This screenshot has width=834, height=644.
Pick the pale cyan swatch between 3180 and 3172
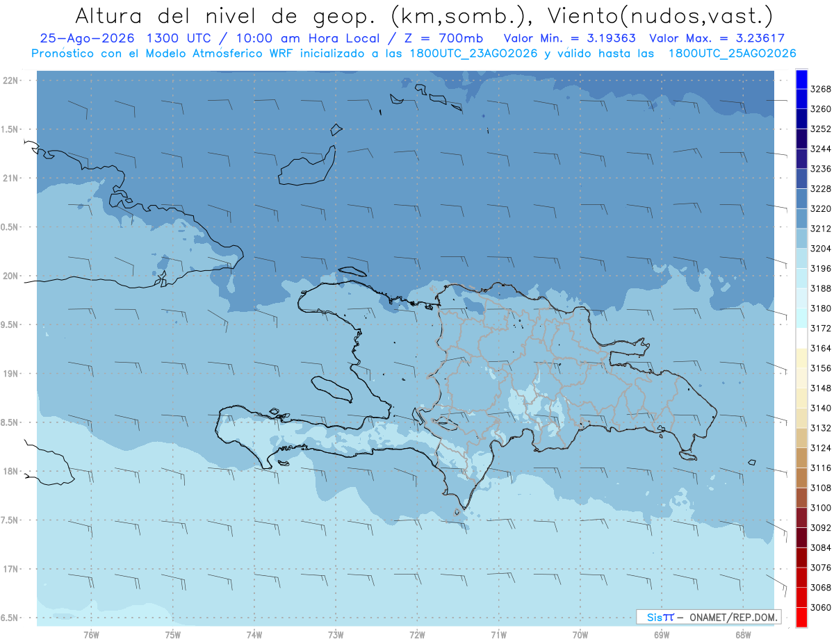(801, 318)
